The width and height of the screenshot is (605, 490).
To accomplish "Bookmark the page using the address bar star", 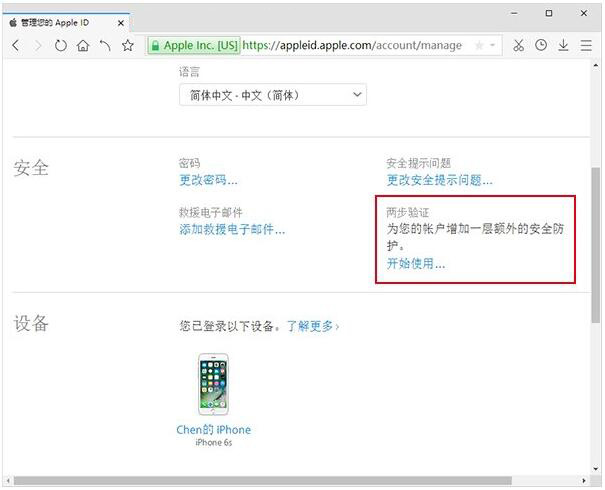I will coord(479,46).
